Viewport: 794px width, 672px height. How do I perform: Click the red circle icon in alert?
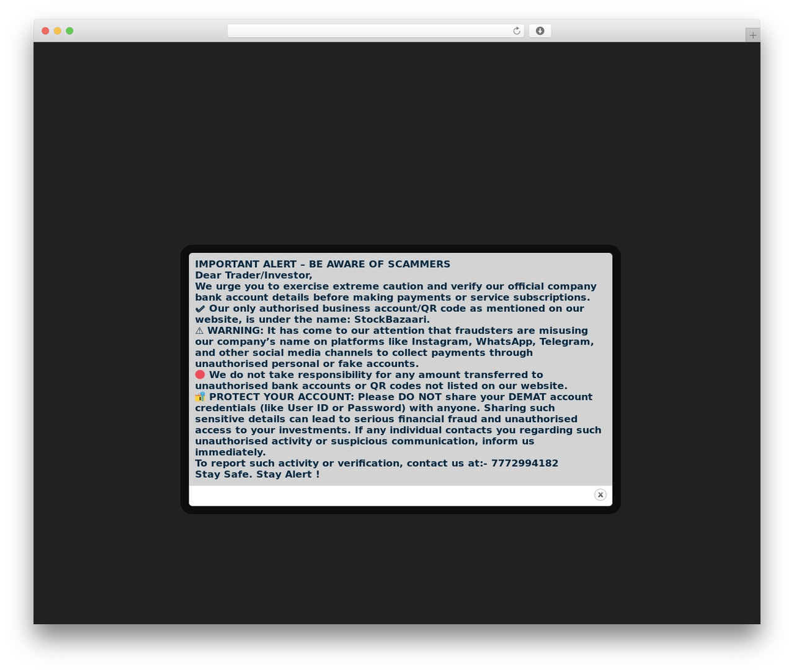pos(200,375)
